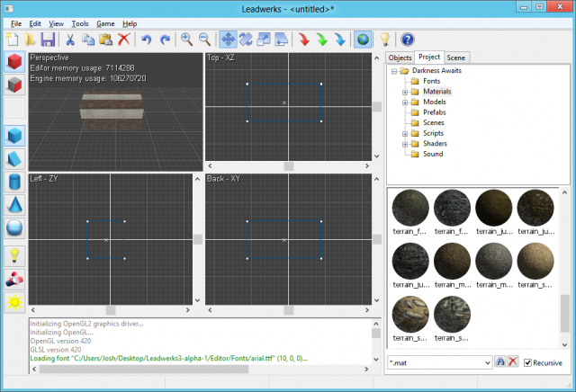
Task: Click the Undo arrow icon
Action: tap(146, 40)
